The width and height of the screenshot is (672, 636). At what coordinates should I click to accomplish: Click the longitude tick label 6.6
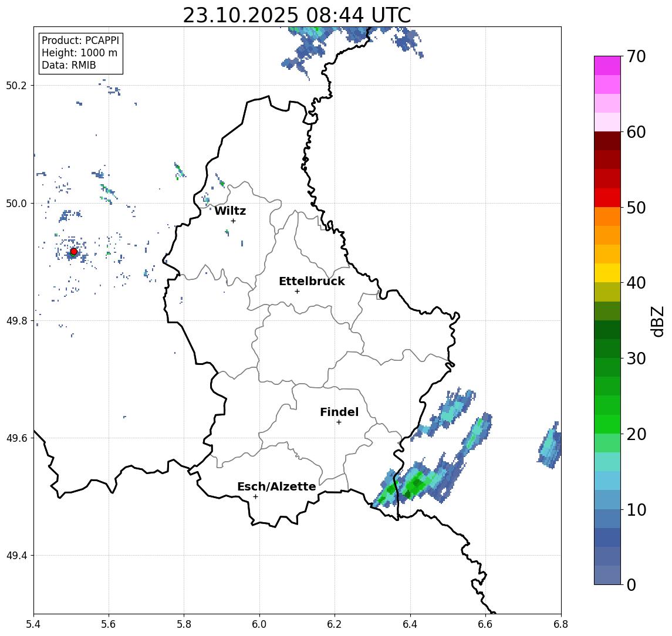pyautogui.click(x=485, y=624)
